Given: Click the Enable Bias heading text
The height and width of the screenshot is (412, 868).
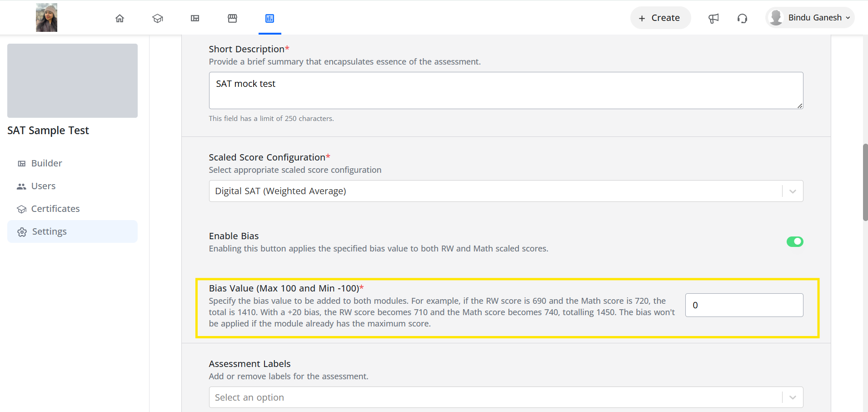Looking at the screenshot, I should (234, 236).
